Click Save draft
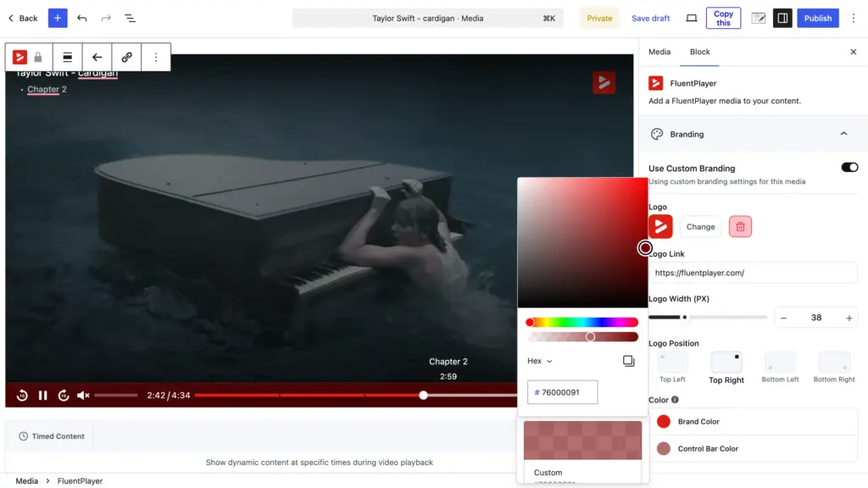This screenshot has height=488, width=868. pyautogui.click(x=650, y=19)
